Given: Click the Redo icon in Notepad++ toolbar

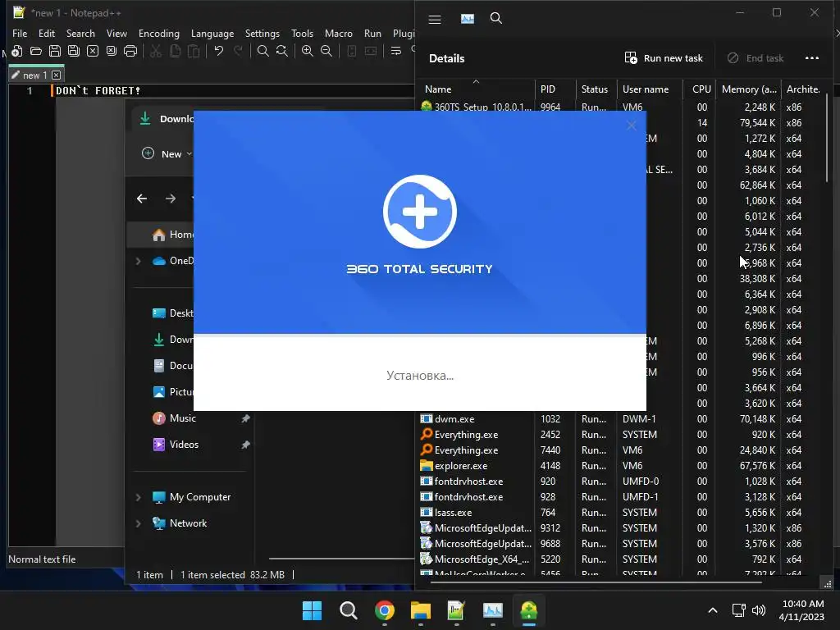Looking at the screenshot, I should click(x=238, y=51).
